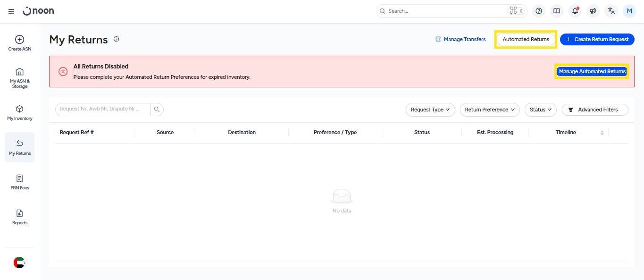The width and height of the screenshot is (644, 280).
Task: Open the Status filter dropdown
Action: [540, 110]
